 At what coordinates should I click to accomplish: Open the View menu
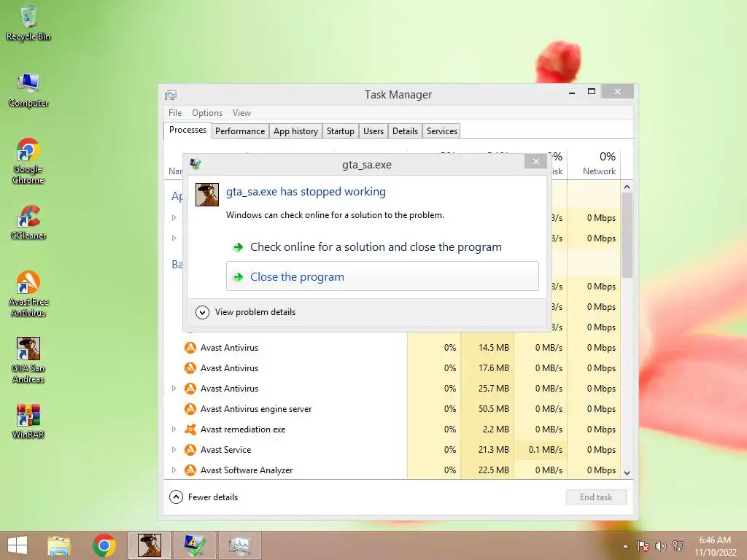241,113
